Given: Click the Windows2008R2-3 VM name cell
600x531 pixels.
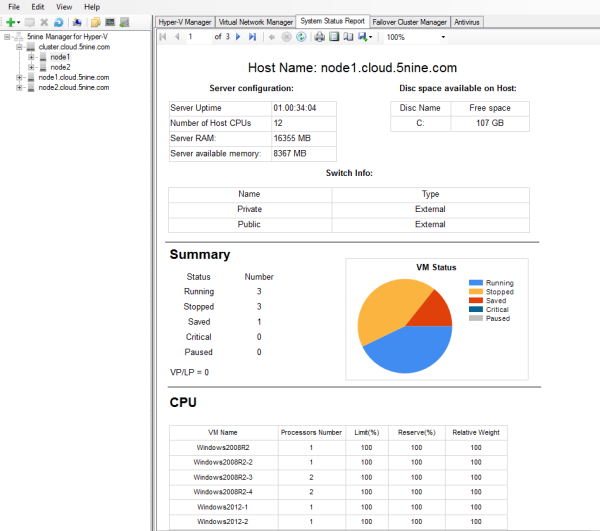Looking at the screenshot, I should (x=223, y=477).
